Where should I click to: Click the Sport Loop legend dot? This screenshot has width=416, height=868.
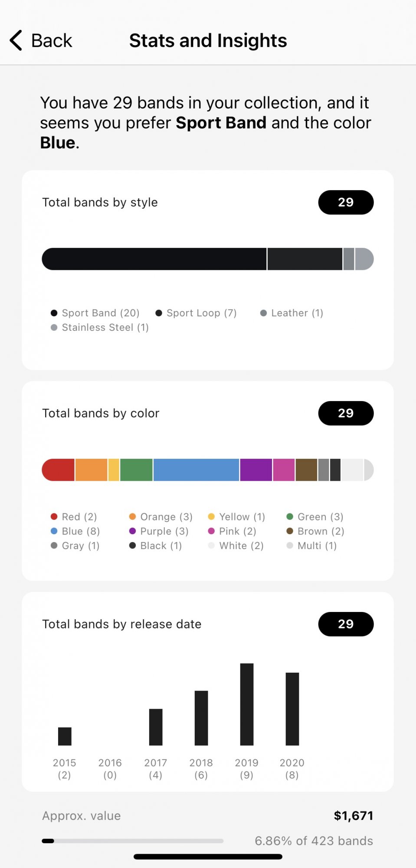[159, 313]
